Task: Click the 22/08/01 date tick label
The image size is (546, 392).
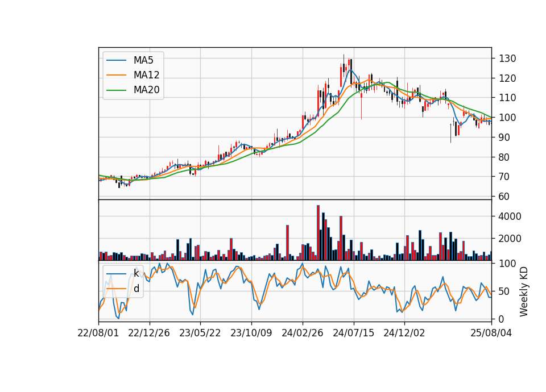Action: [98, 333]
